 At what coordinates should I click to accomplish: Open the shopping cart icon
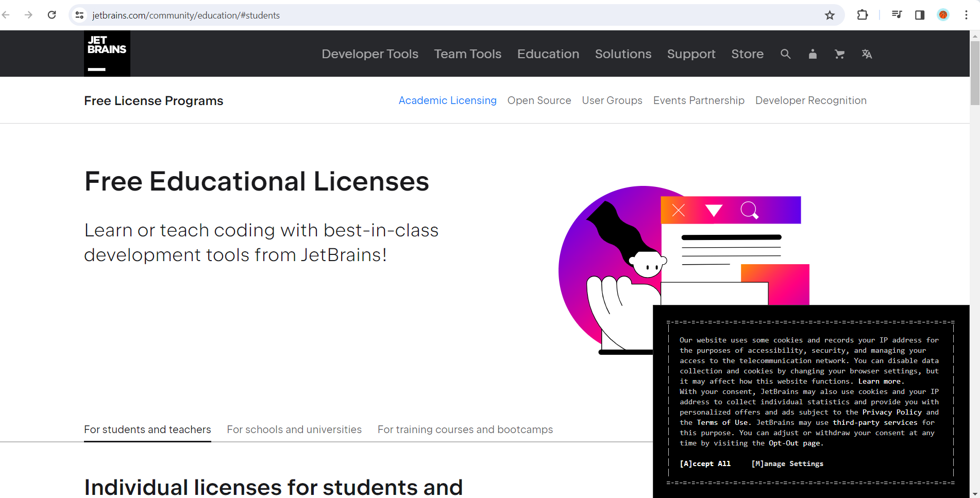(x=839, y=54)
